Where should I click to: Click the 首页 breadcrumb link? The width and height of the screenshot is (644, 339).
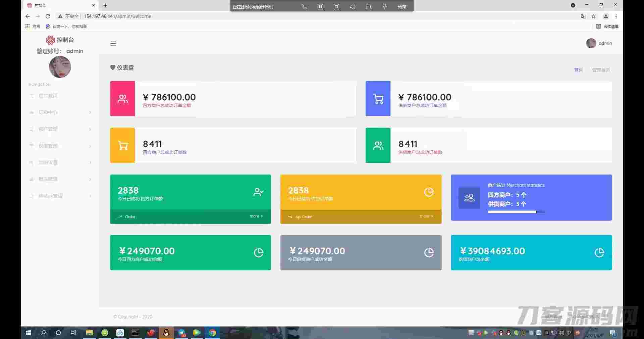578,70
